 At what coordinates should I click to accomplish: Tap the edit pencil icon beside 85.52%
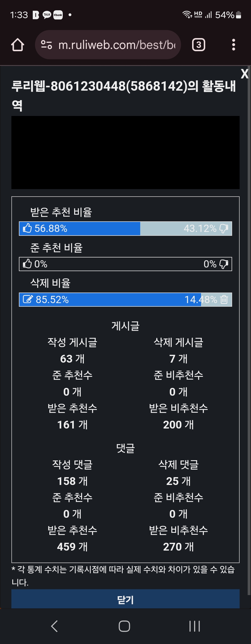[x=28, y=299]
